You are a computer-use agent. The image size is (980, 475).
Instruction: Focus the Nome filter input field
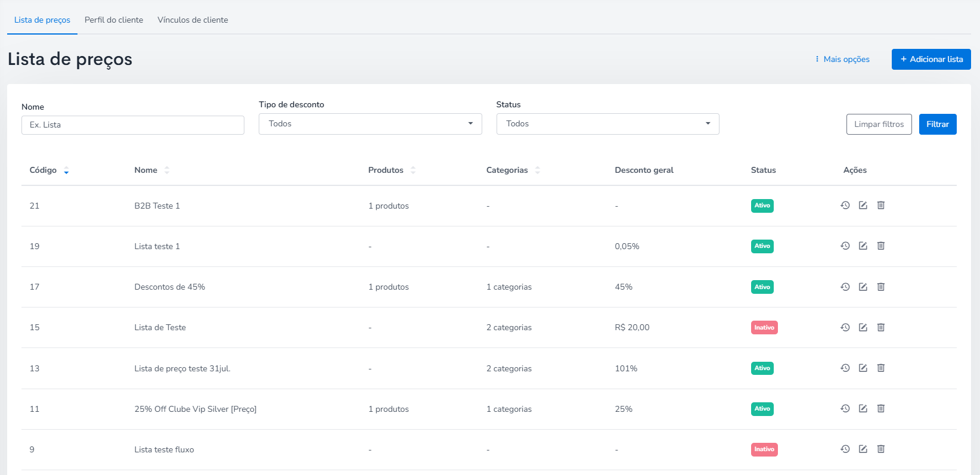pos(133,125)
